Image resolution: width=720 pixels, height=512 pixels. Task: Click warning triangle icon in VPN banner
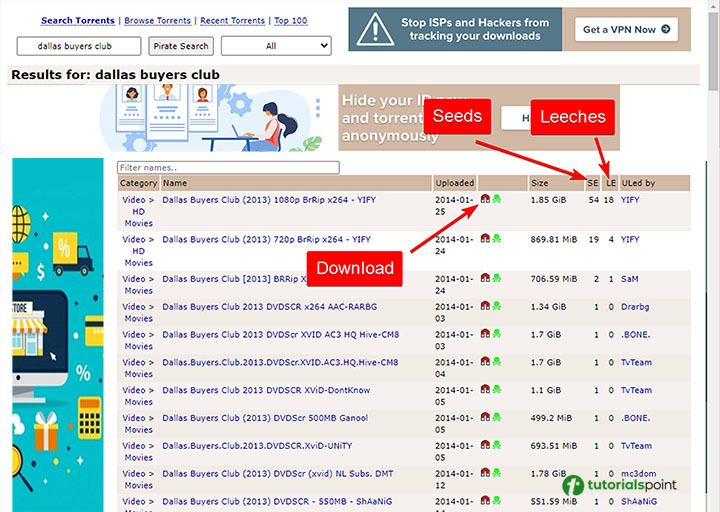(x=376, y=29)
